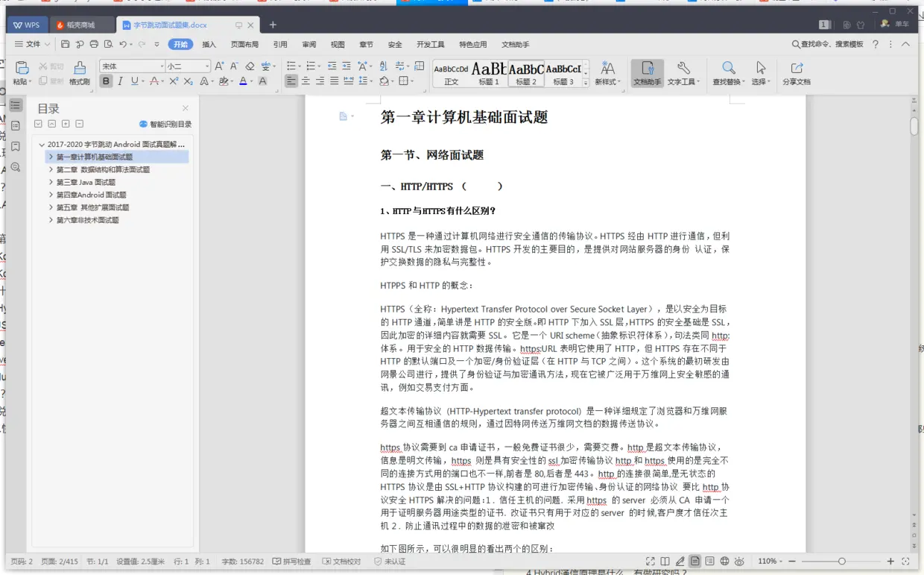Click the Increase indent icon
This screenshot has width=924, height=575.
pos(347,66)
